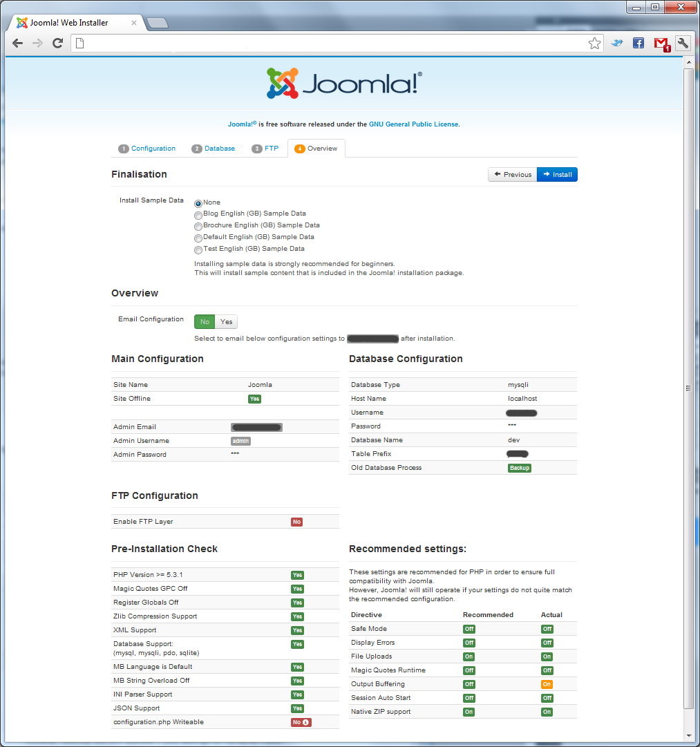
Task: Open the Chrome wrench menu
Action: (x=683, y=44)
